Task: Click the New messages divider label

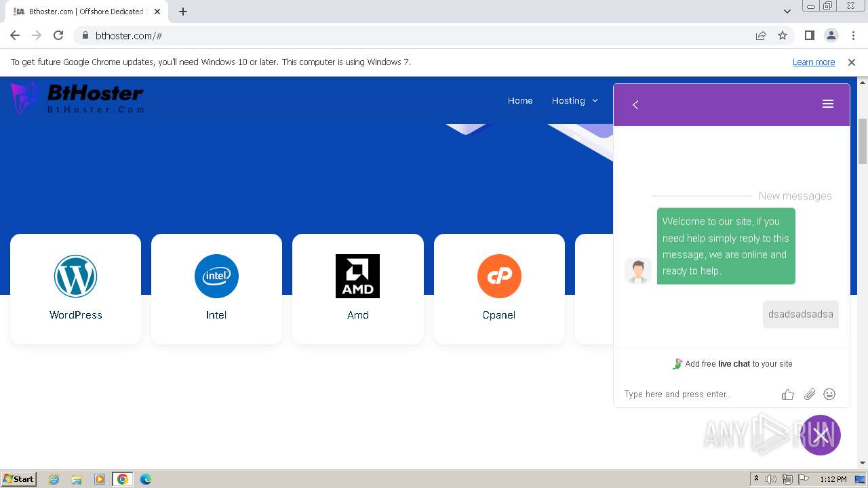Action: tap(795, 196)
